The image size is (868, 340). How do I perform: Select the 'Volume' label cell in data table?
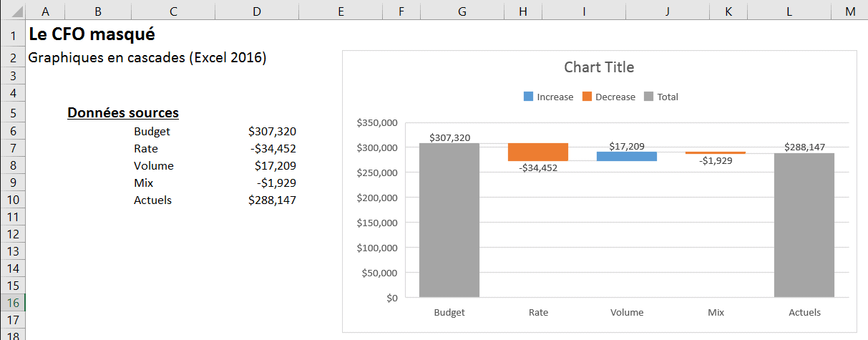click(x=153, y=165)
